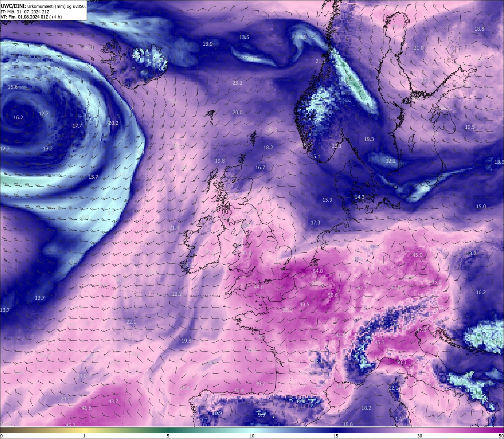Click the 20.2 value label
Screen dimensions: 504x439
(113, 123)
